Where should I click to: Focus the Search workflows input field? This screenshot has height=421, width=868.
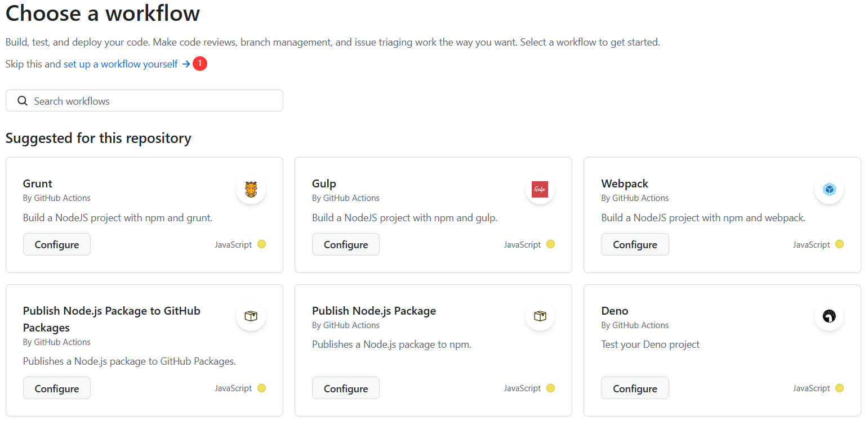[152, 101]
